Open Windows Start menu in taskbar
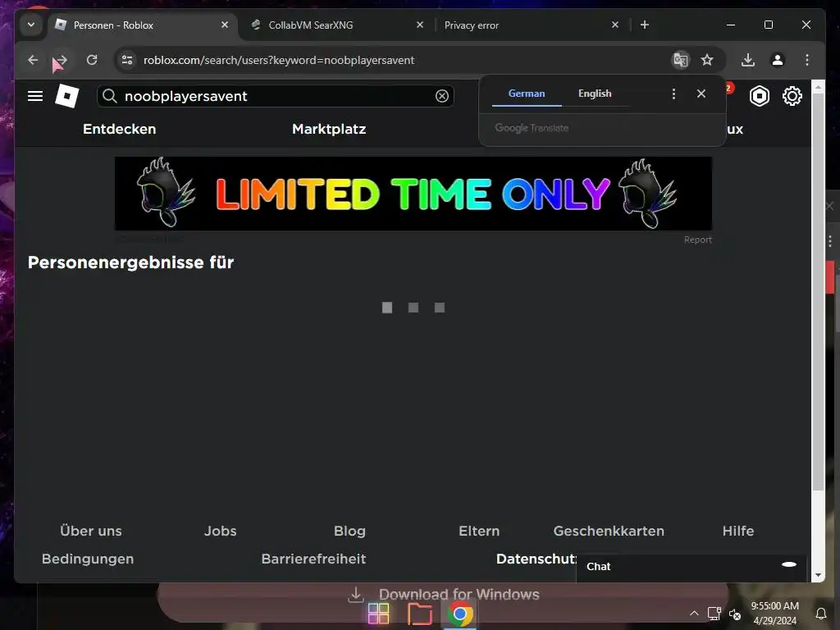Viewport: 840px width, 630px height. coord(379,614)
